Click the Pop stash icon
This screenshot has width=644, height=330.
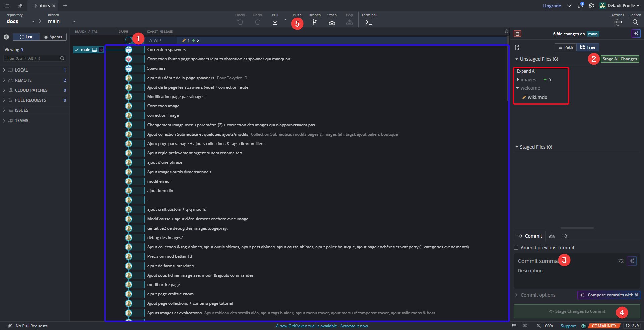click(350, 22)
